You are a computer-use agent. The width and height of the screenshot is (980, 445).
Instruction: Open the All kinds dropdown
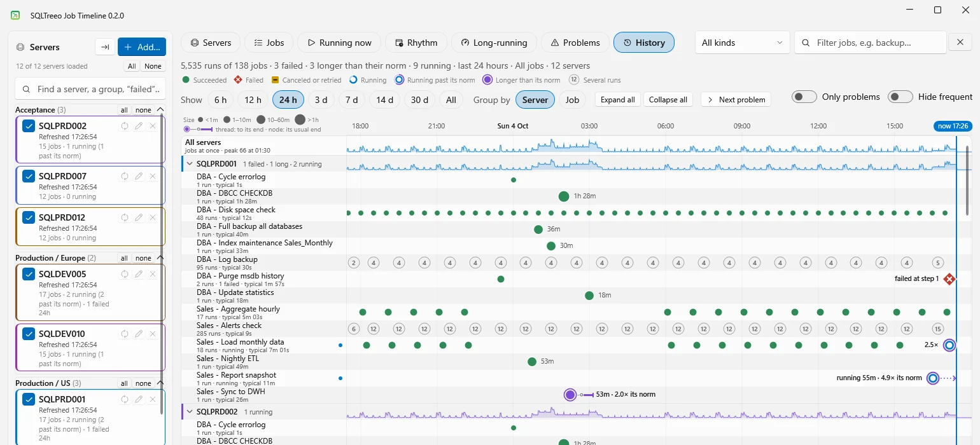pyautogui.click(x=742, y=43)
